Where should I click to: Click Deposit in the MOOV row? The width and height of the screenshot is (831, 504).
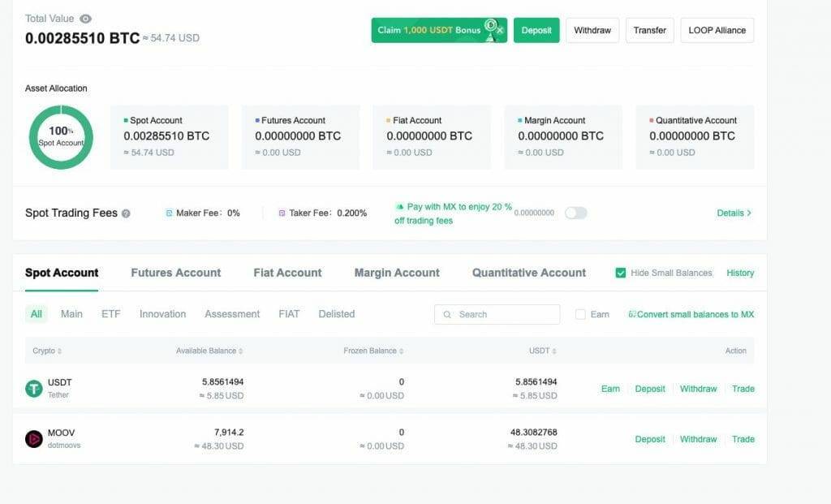650,439
